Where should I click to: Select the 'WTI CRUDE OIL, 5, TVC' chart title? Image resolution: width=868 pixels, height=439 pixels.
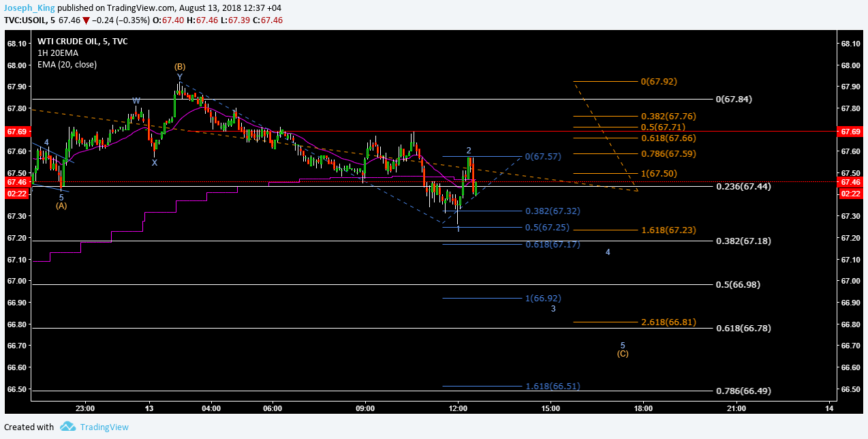(82, 42)
